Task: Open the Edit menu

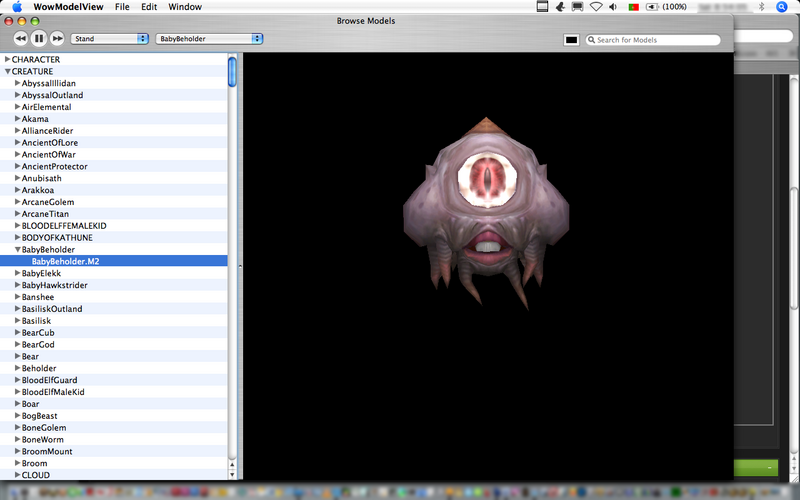Action: tap(149, 7)
